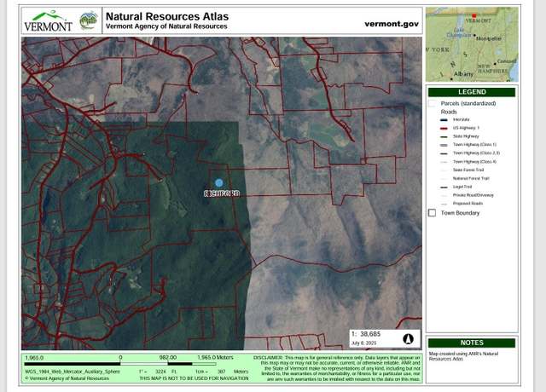The width and height of the screenshot is (546, 392).
Task: Click the red US Highway legend symbol
Action: point(444,129)
